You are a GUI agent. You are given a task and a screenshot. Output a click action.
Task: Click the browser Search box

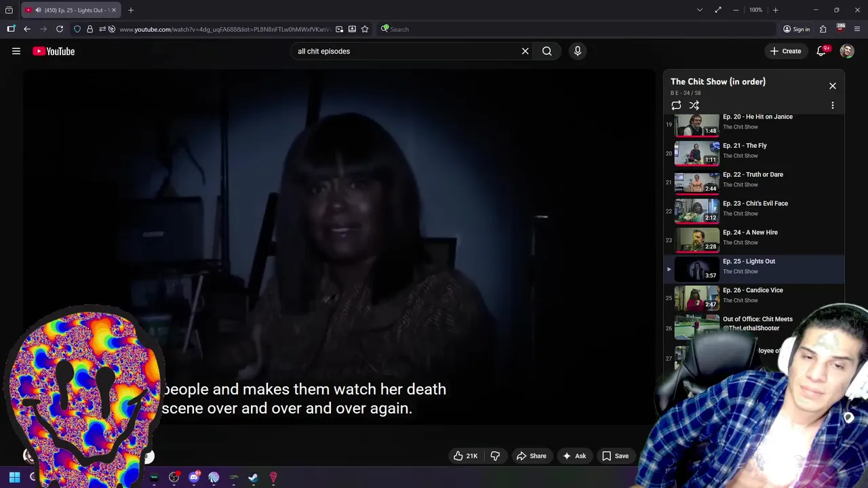(x=576, y=29)
